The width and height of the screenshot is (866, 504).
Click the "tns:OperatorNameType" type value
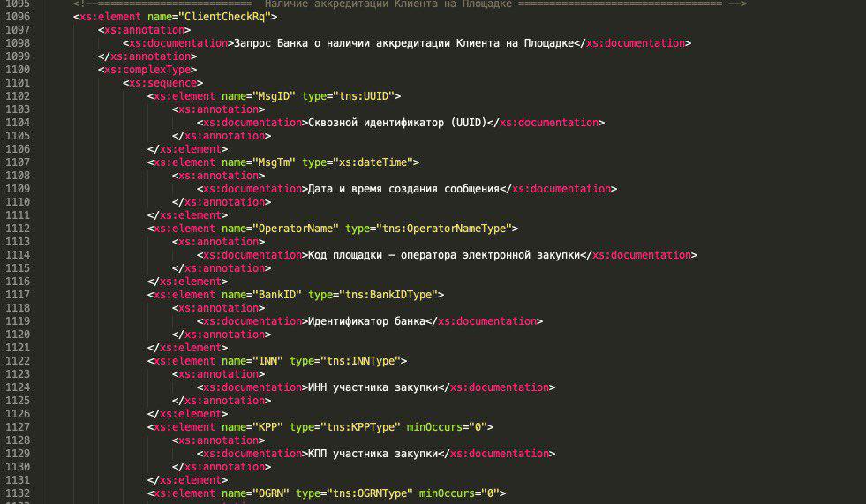[444, 229]
